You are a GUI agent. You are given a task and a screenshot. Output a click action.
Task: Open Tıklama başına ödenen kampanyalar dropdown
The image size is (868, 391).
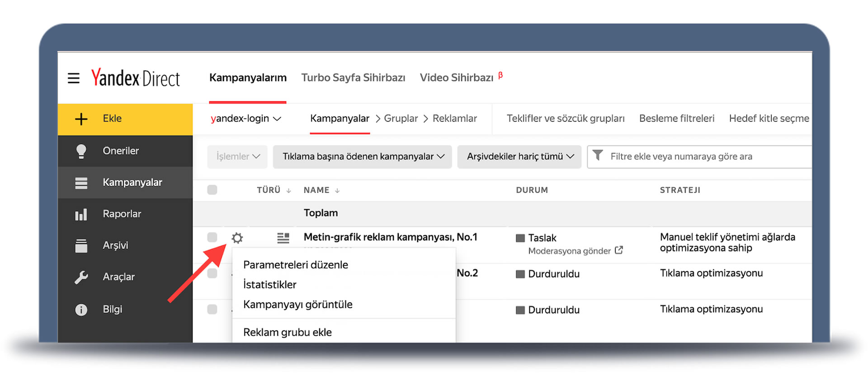pyautogui.click(x=363, y=156)
